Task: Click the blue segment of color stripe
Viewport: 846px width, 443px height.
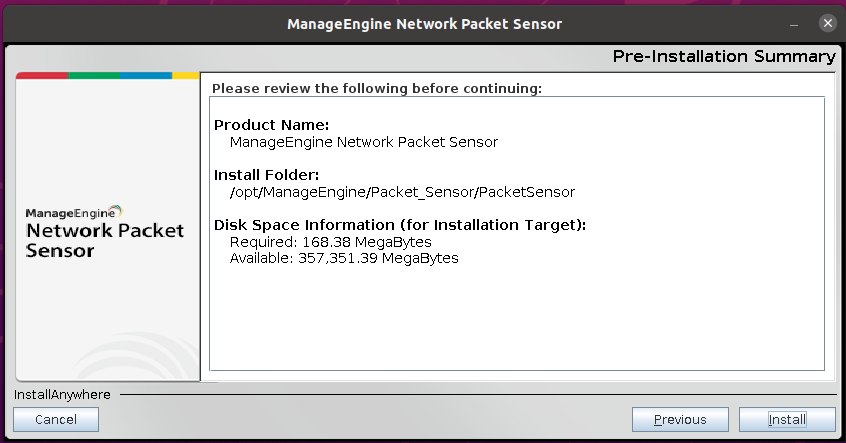Action: [146, 75]
